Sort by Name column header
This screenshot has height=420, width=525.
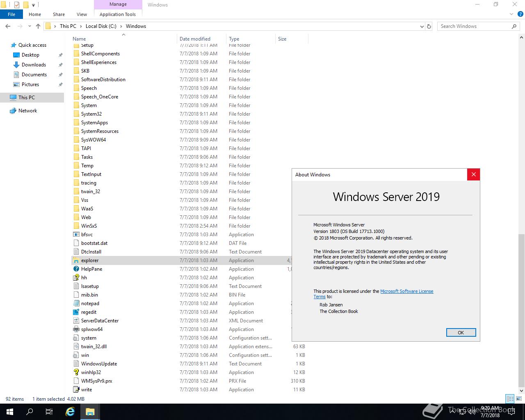point(123,39)
